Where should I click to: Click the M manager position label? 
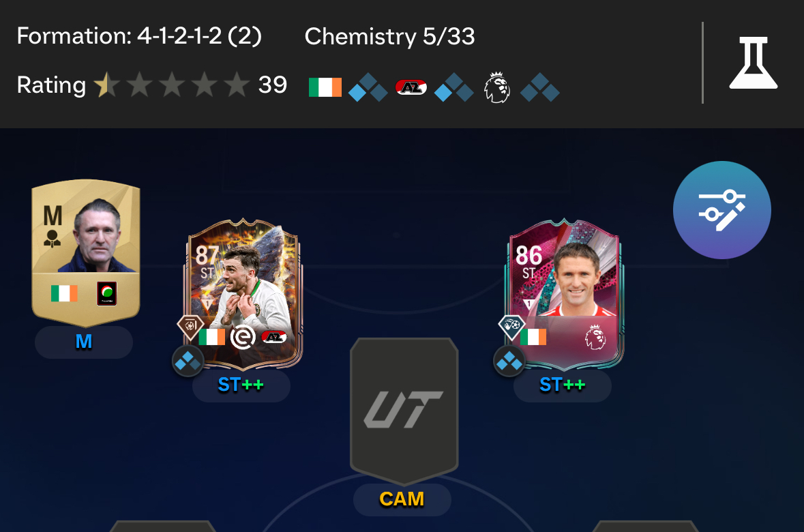point(84,342)
